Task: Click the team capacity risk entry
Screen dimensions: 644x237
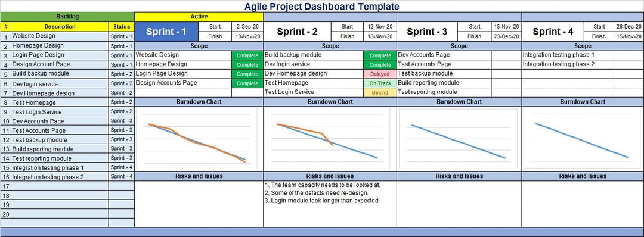Action: click(x=323, y=185)
